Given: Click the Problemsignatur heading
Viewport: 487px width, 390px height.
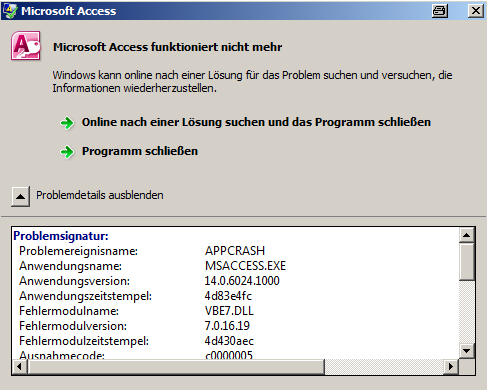Looking at the screenshot, I should 61,236.
